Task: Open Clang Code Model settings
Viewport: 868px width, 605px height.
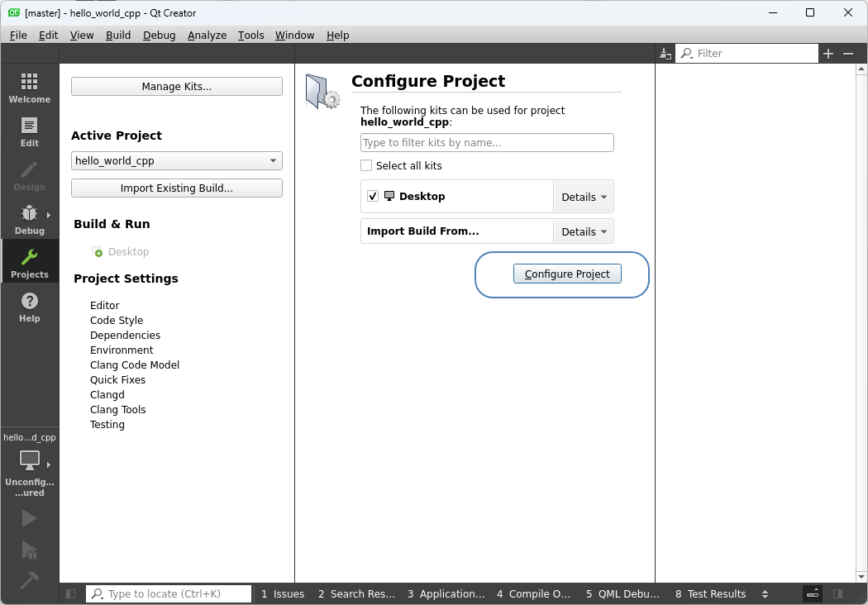Action: [x=135, y=365]
